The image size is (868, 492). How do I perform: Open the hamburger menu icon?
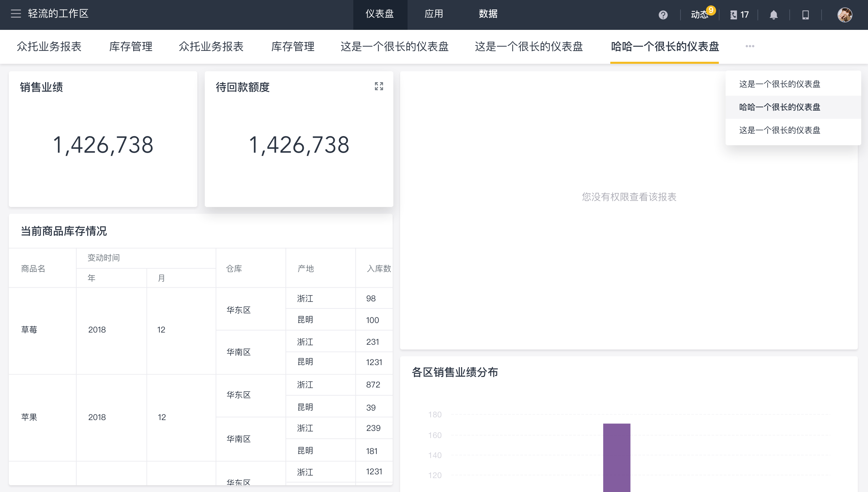(16, 14)
